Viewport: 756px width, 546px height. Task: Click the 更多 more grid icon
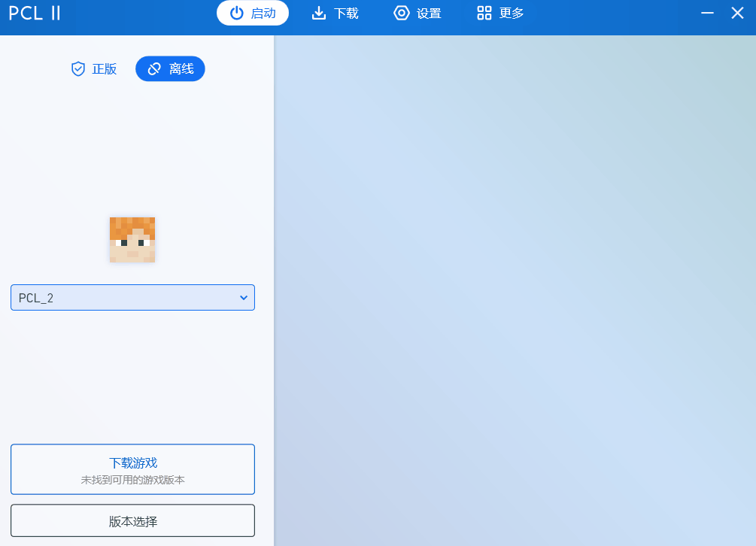point(483,13)
